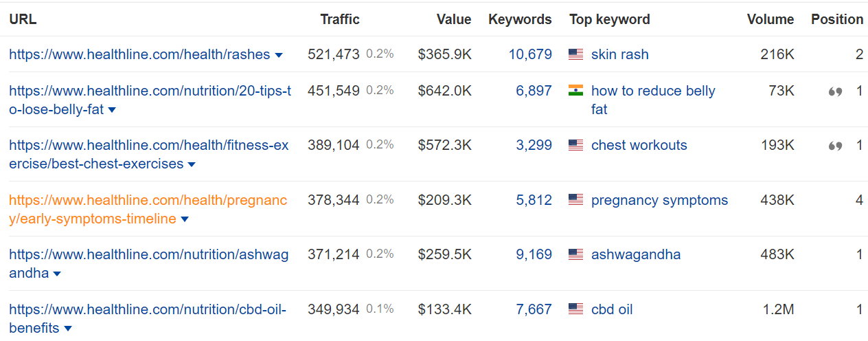Click featured snippet quote icon for belly fat row
This screenshot has height=341, width=868.
pos(835,91)
